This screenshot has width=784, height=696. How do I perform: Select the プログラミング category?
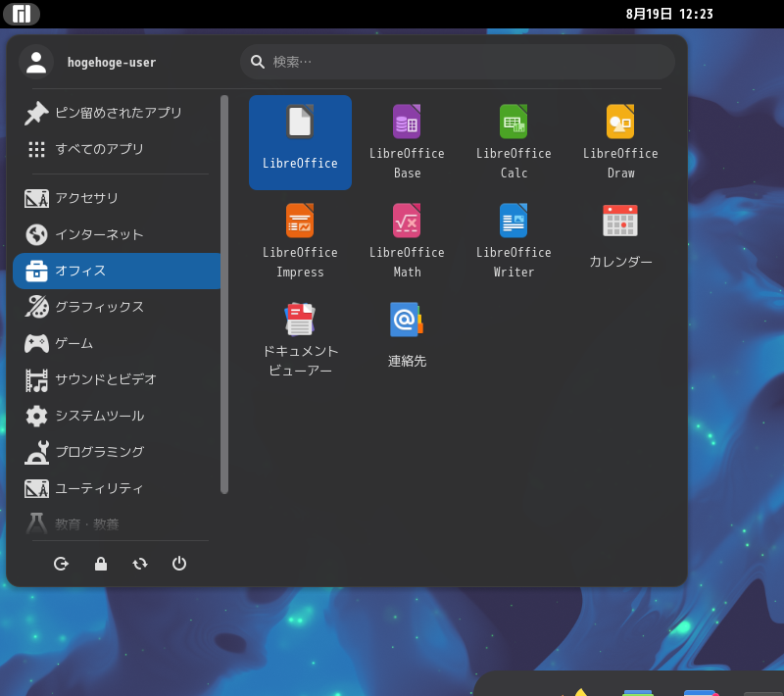[x=117, y=452]
